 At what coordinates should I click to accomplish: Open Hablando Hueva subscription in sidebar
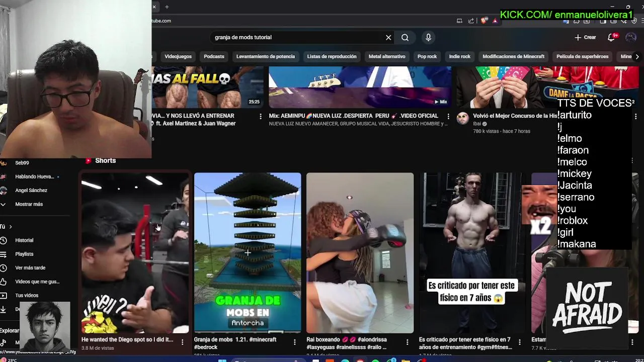[x=34, y=176]
